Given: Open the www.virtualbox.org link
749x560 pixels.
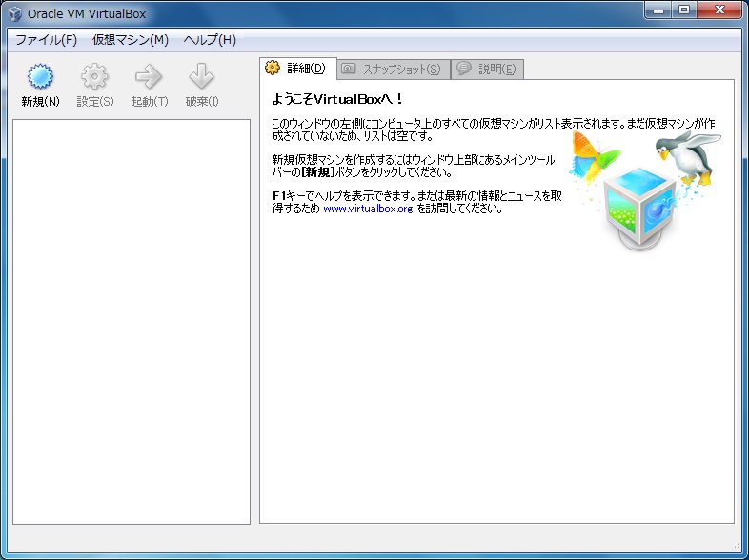Looking at the screenshot, I should (x=368, y=209).
